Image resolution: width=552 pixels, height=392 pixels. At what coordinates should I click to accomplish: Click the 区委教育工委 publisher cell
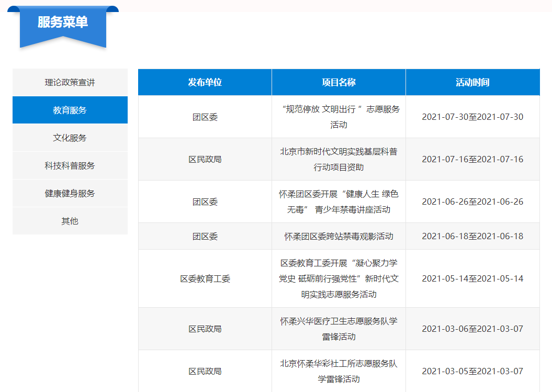pos(205,278)
